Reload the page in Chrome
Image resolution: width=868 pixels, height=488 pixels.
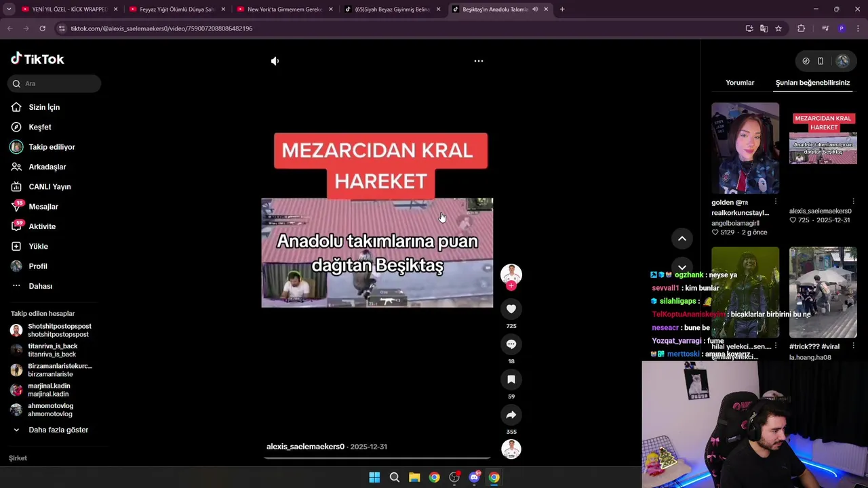pos(42,28)
